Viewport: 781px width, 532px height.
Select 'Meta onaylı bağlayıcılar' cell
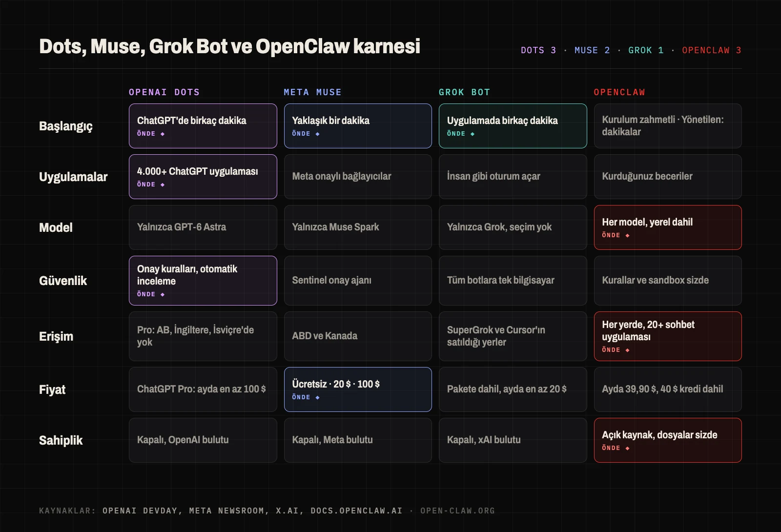click(358, 177)
